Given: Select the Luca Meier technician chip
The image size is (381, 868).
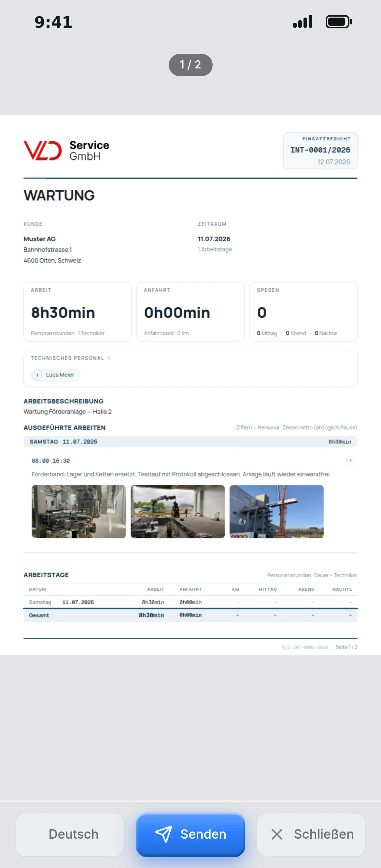Looking at the screenshot, I should point(56,375).
